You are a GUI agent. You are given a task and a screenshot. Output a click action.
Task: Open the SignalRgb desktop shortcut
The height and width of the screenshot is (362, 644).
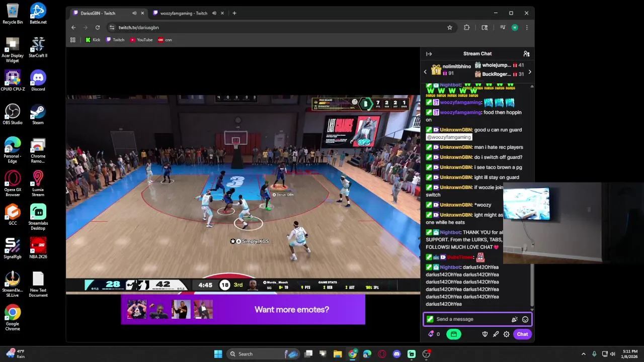[13, 248]
